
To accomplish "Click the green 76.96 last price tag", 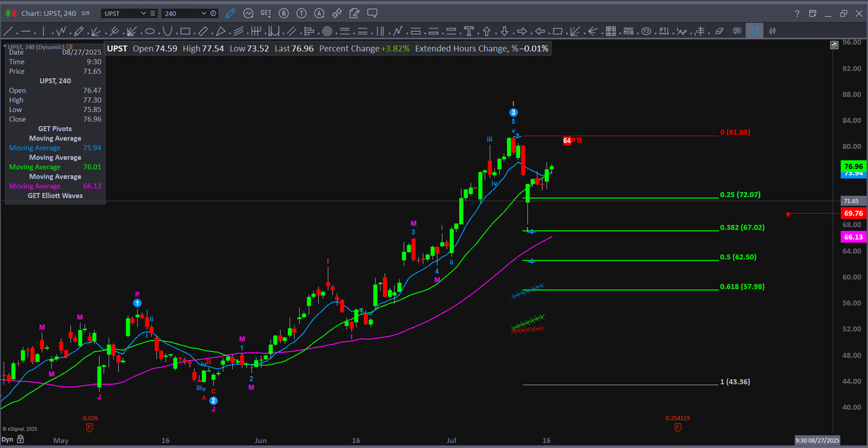I will click(854, 166).
